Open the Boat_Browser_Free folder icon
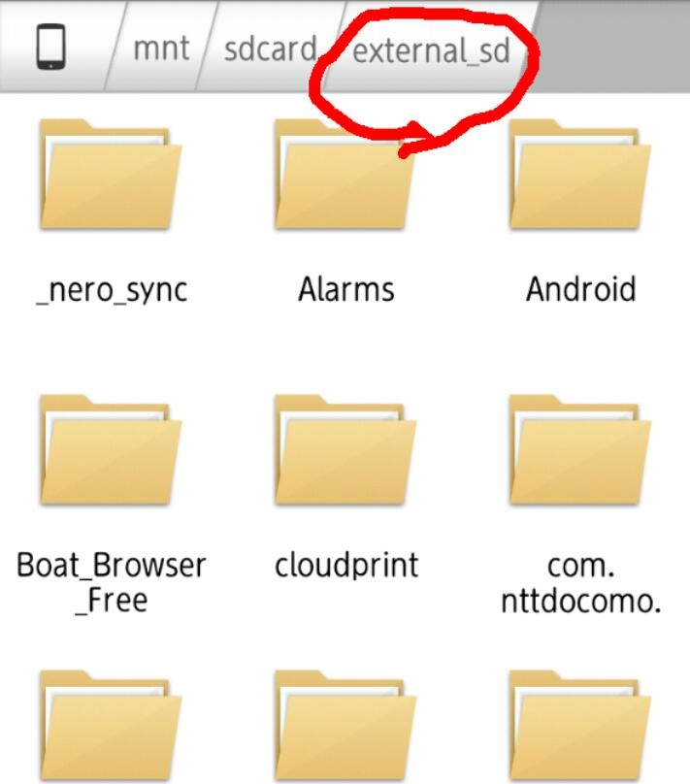The width and height of the screenshot is (690, 784). pos(111,450)
